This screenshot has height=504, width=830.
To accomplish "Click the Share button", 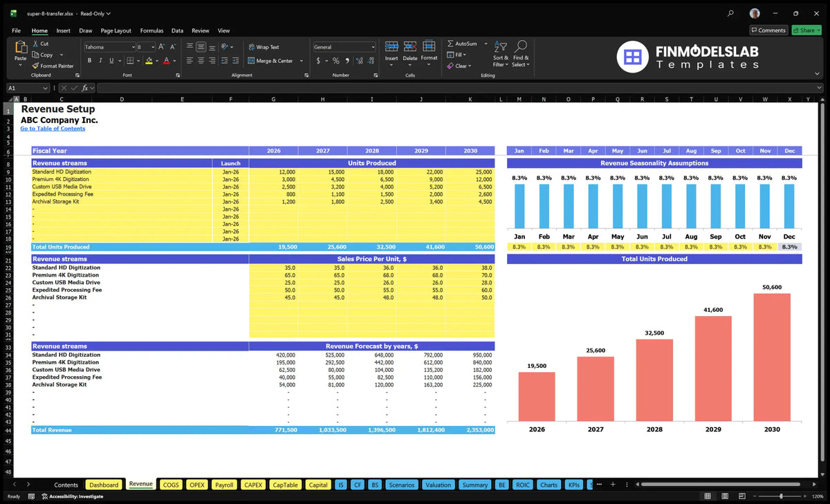I will (806, 30).
